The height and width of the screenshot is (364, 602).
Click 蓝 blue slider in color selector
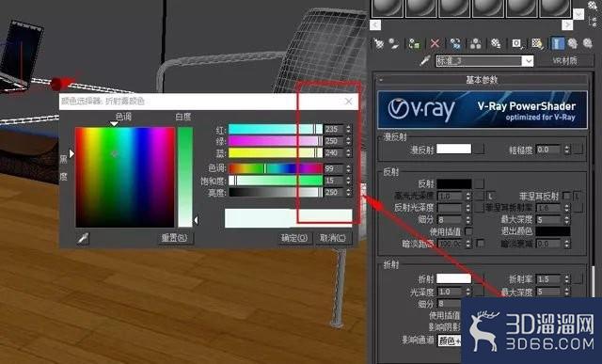(276, 153)
